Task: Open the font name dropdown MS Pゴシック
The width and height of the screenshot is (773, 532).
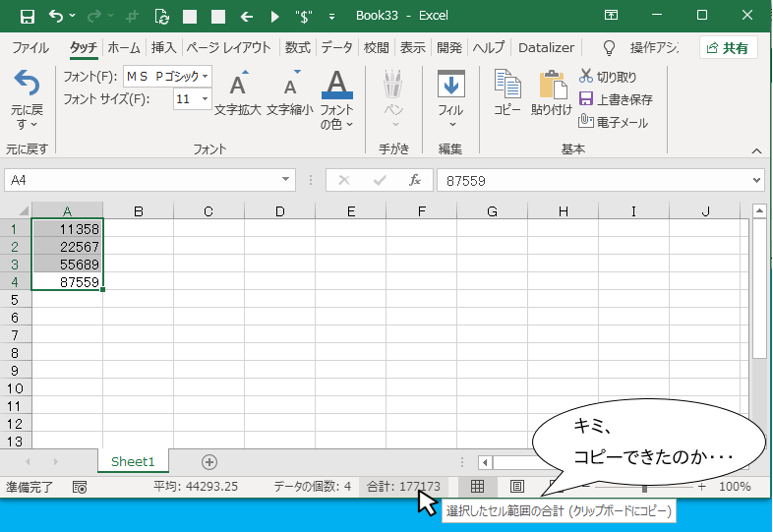Action: tap(206, 77)
